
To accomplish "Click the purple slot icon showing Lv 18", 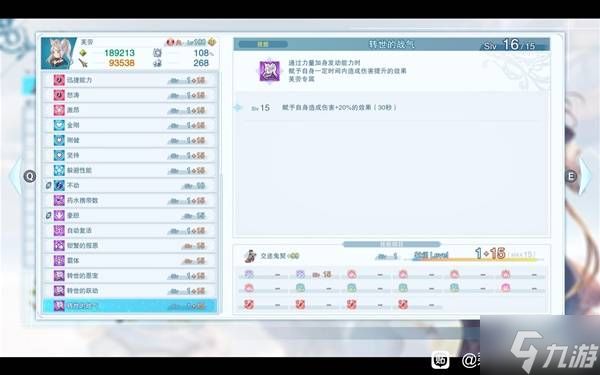I will 300,274.
